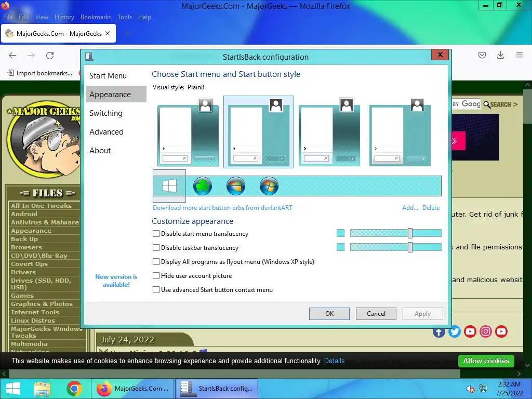532x399 pixels.
Task: Open the About section
Action: [x=116, y=150]
